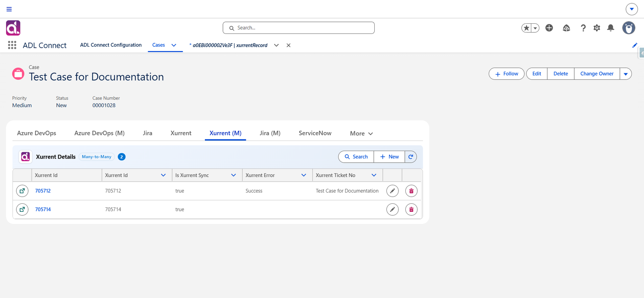Open the ADL Connect Configuration tab
Image resolution: width=644 pixels, height=298 pixels.
click(x=111, y=45)
